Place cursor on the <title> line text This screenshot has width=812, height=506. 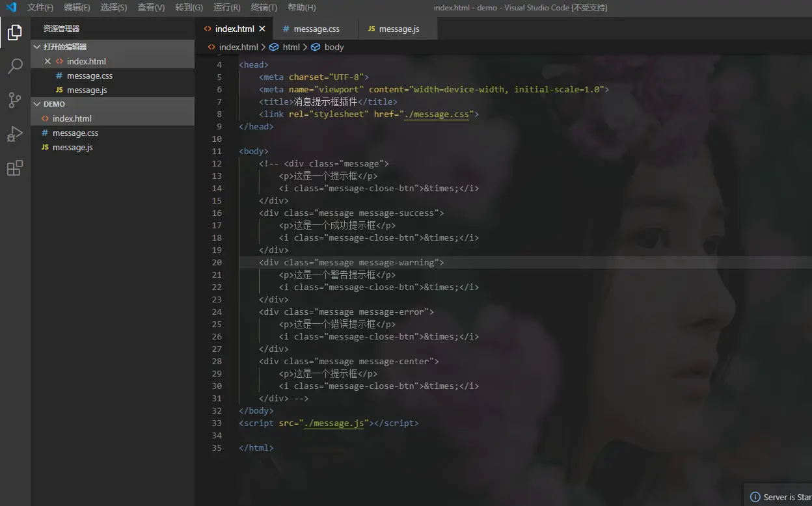tap(328, 101)
